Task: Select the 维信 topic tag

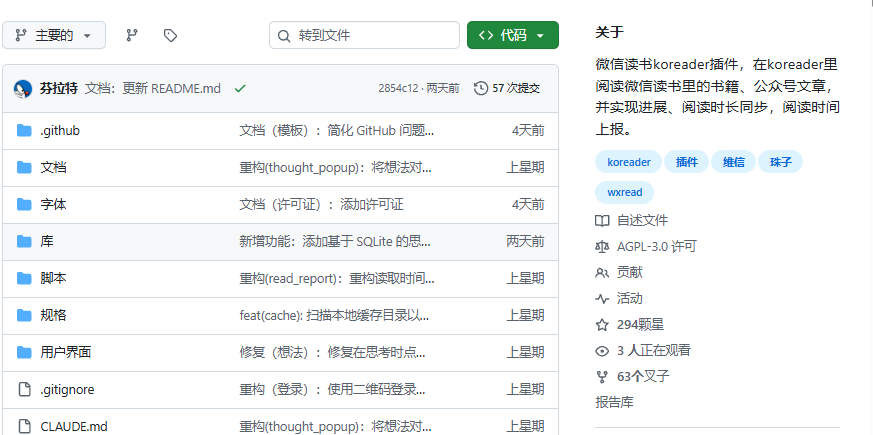Action: tap(734, 162)
